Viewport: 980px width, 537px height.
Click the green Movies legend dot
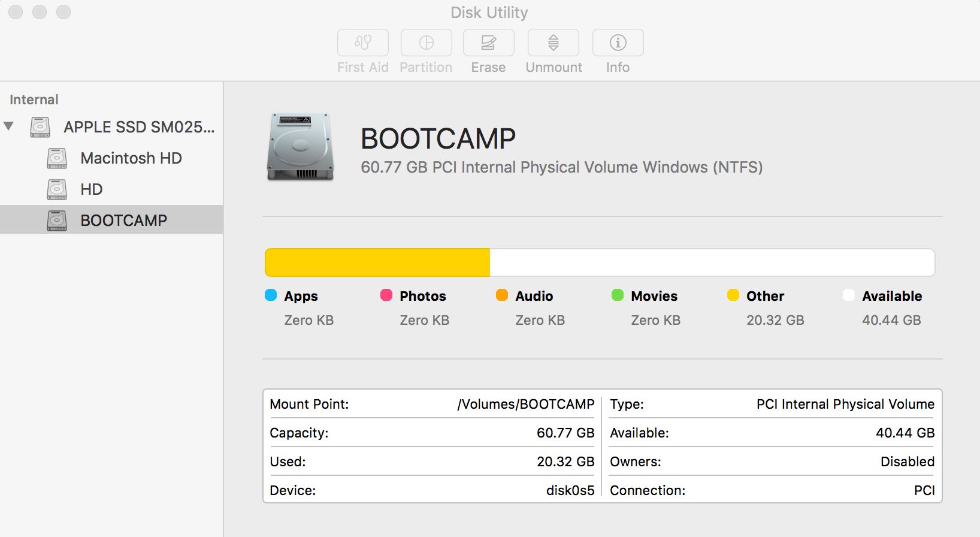click(618, 295)
